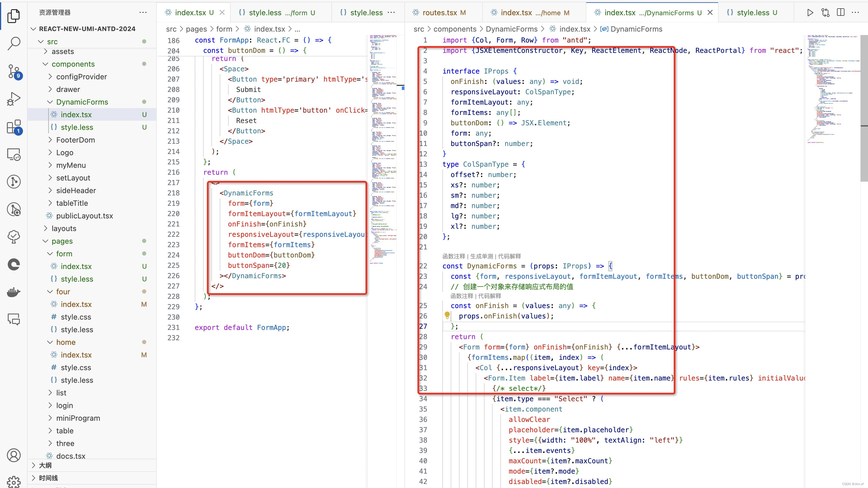Open Source Control view showing 9 pending changes
The height and width of the screenshot is (488, 868).
pyautogui.click(x=14, y=72)
